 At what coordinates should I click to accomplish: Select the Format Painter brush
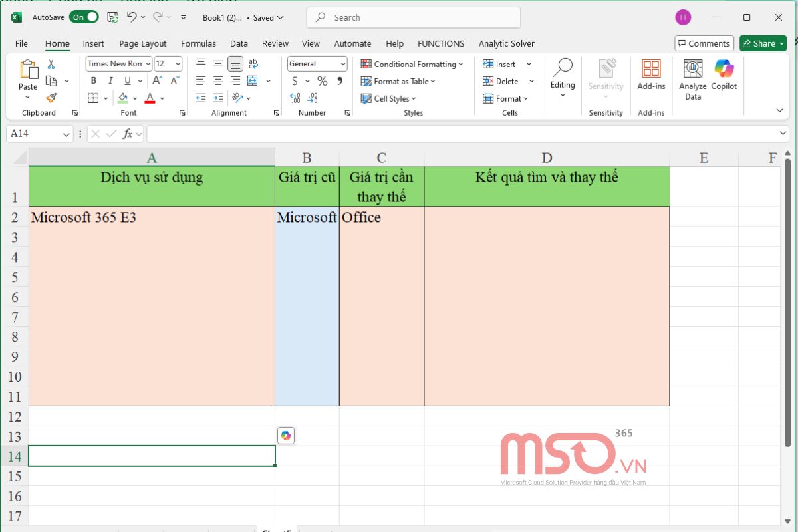(51, 98)
